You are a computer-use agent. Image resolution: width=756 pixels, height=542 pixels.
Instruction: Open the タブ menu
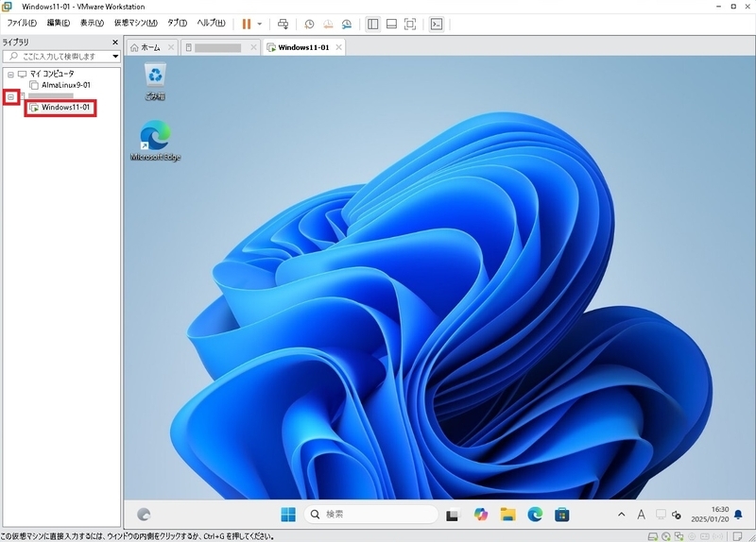[x=177, y=23]
